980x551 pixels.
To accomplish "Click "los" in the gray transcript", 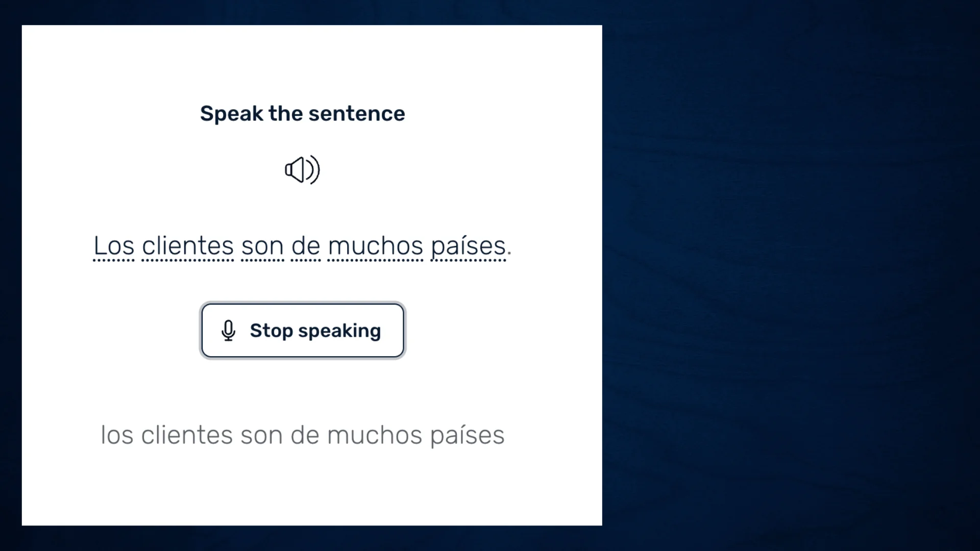I will click(117, 435).
